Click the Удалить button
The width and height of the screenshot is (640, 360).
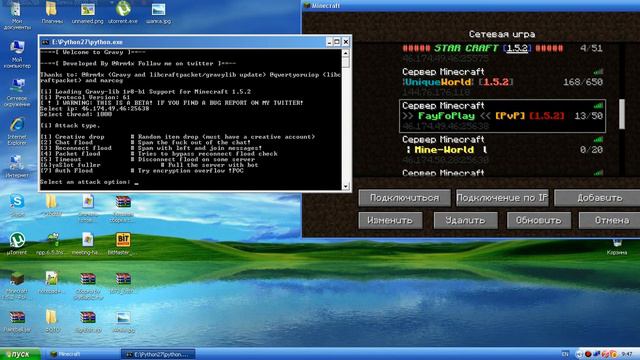point(465,220)
